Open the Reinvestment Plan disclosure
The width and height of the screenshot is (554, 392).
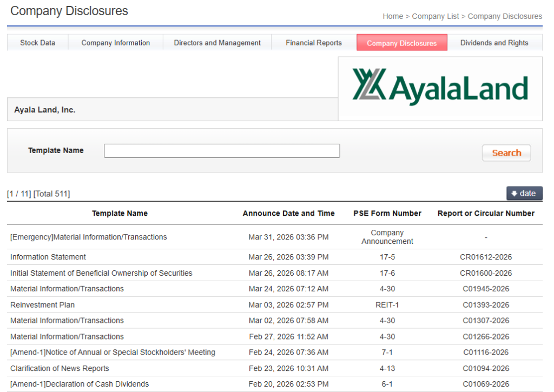(43, 305)
